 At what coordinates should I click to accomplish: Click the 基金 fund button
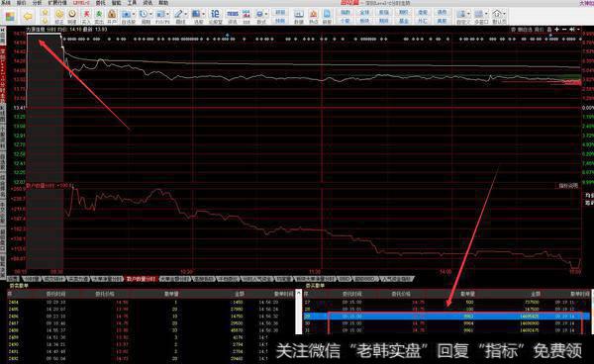[404, 21]
